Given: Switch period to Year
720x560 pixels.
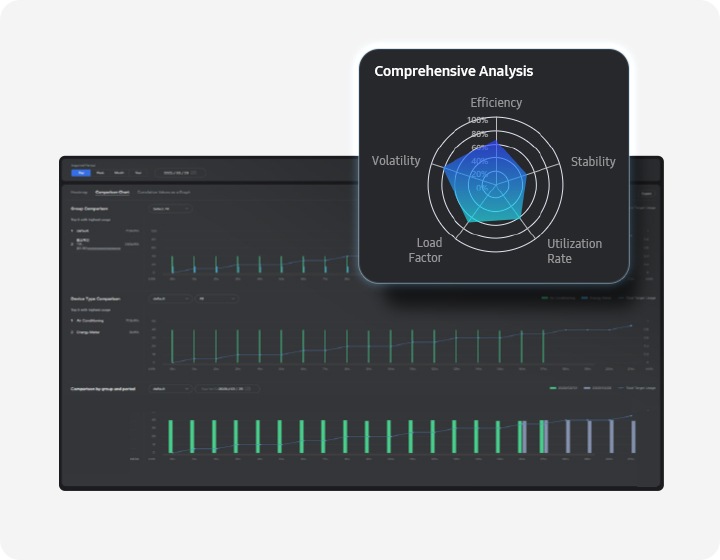Looking at the screenshot, I should [x=138, y=173].
